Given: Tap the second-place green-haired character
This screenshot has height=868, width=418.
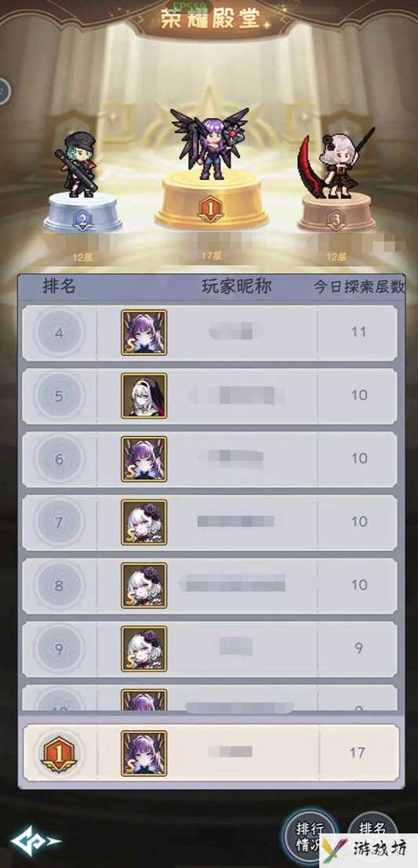Looking at the screenshot, I should pyautogui.click(x=78, y=165).
